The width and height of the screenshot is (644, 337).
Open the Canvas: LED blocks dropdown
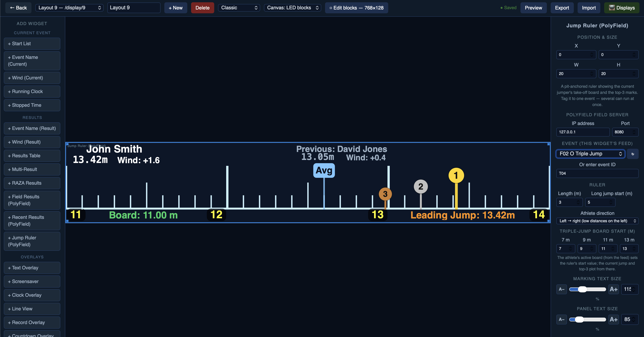[x=293, y=8]
